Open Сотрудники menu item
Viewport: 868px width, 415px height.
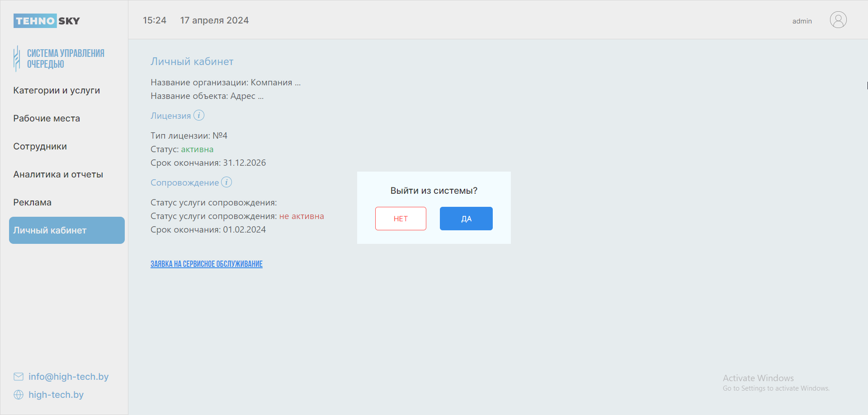40,146
